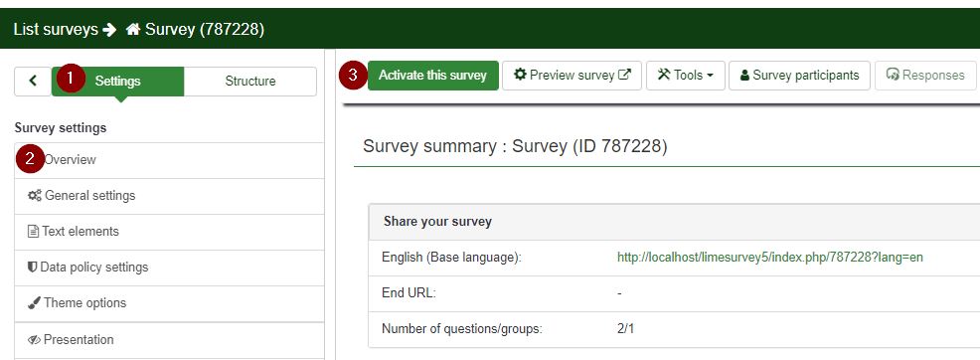The height and width of the screenshot is (360, 980).
Task: Switch to the Structure tab
Action: pyautogui.click(x=250, y=82)
